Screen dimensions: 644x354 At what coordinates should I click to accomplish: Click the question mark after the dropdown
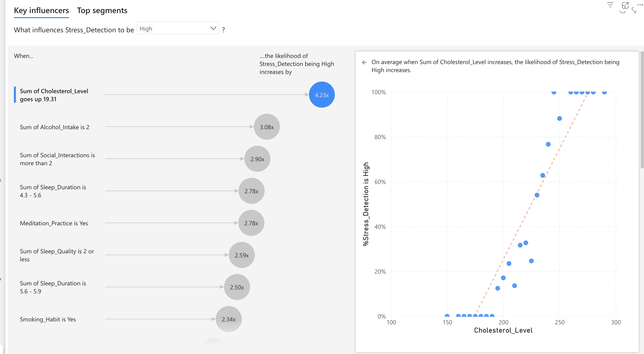tap(223, 30)
